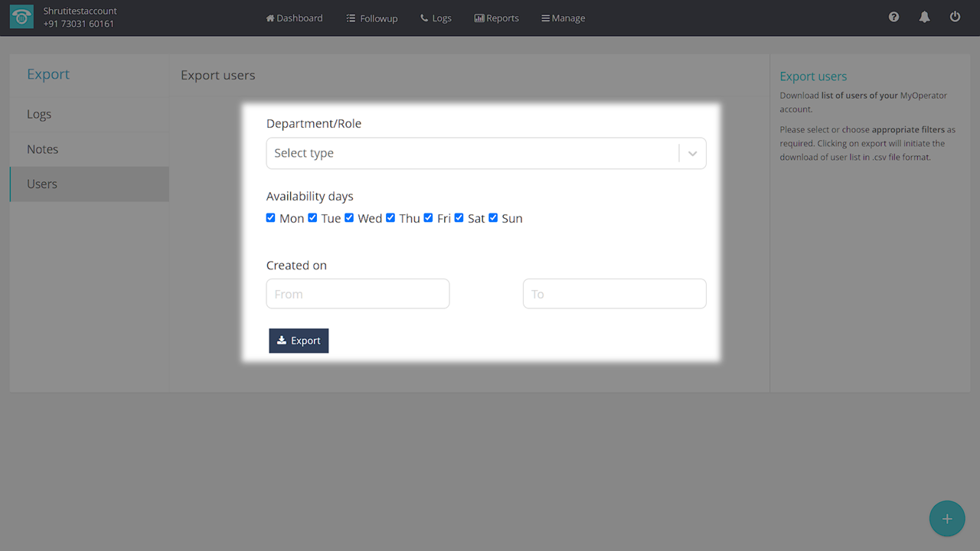Click the MyOperator phone logo icon
Viewport: 980px width, 551px height.
tap(21, 18)
